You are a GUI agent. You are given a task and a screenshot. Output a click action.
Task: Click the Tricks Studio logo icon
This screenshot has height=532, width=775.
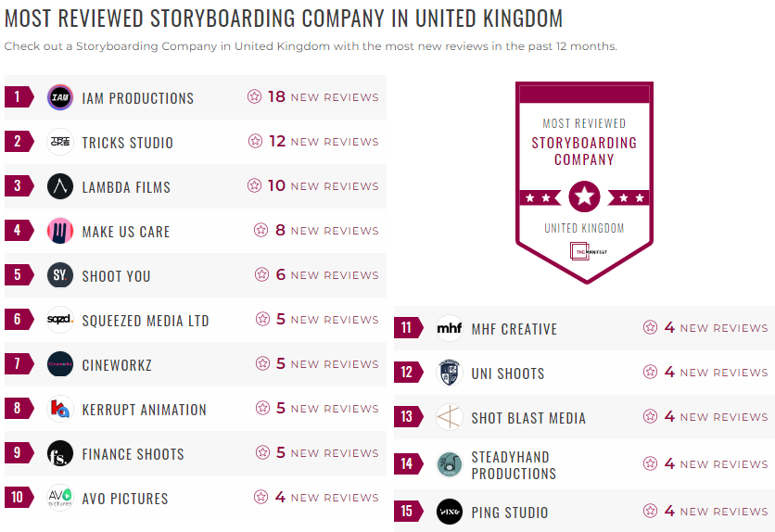[60, 142]
